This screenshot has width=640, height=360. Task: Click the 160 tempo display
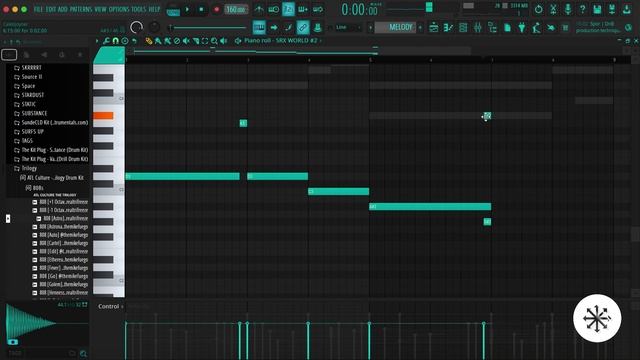tap(236, 9)
